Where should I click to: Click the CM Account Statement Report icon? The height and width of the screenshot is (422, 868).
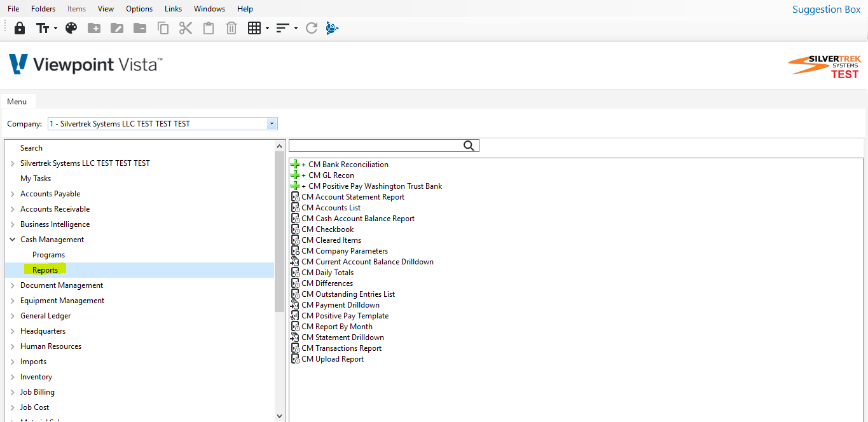(295, 197)
